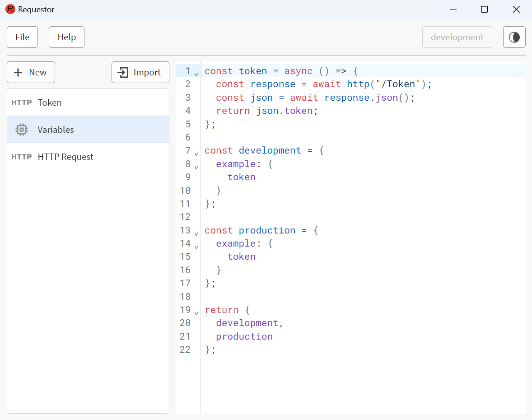Click the Import arrow icon
The image size is (532, 420).
(123, 72)
